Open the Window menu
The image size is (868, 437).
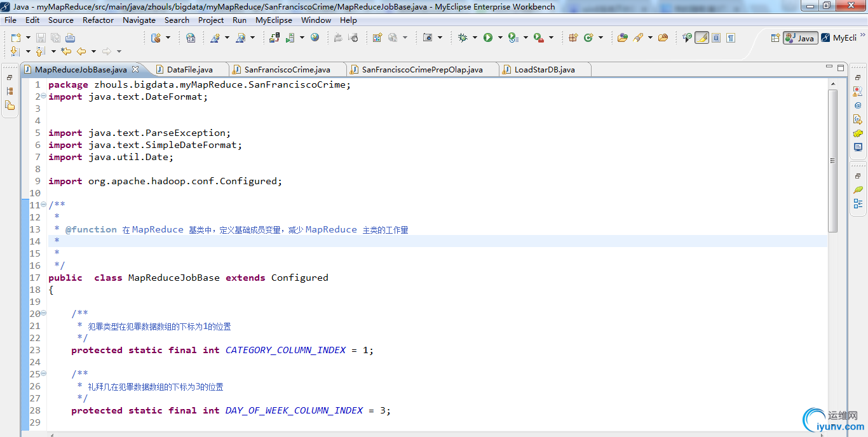coord(316,20)
